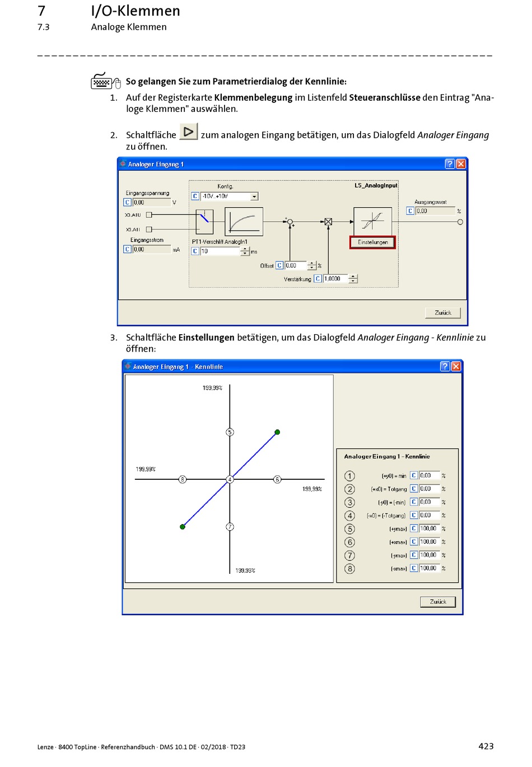Click the C icon for (+y0) = min
Screen dimensions: 532x767
(x=414, y=475)
